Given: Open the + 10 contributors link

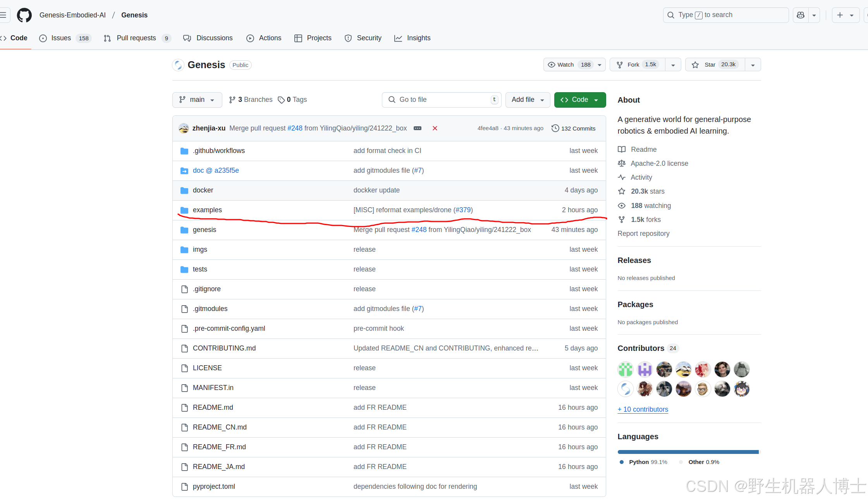Looking at the screenshot, I should [643, 409].
